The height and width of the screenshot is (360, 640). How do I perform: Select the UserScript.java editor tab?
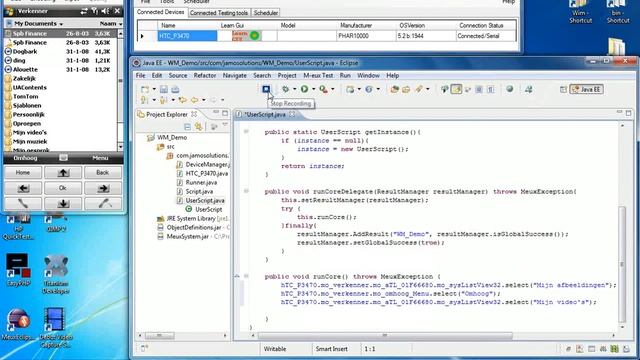pyautogui.click(x=265, y=114)
